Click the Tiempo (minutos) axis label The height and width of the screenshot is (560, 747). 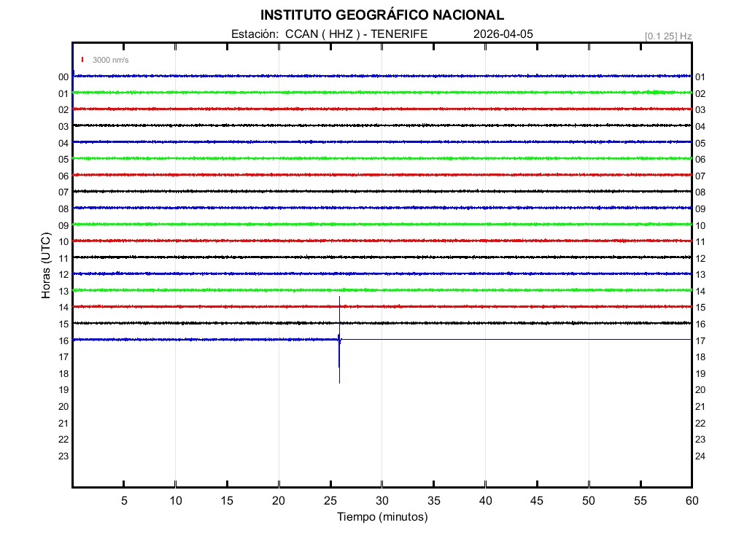(x=382, y=517)
